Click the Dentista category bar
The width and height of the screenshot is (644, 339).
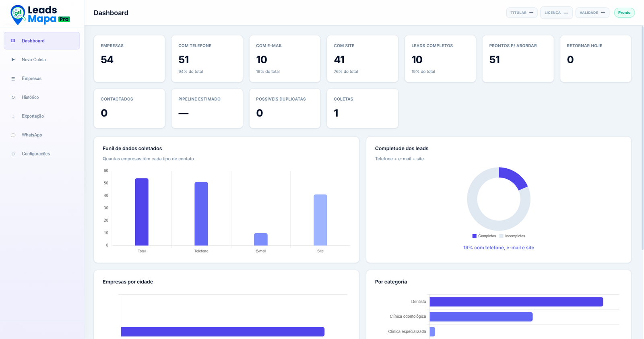coord(516,302)
